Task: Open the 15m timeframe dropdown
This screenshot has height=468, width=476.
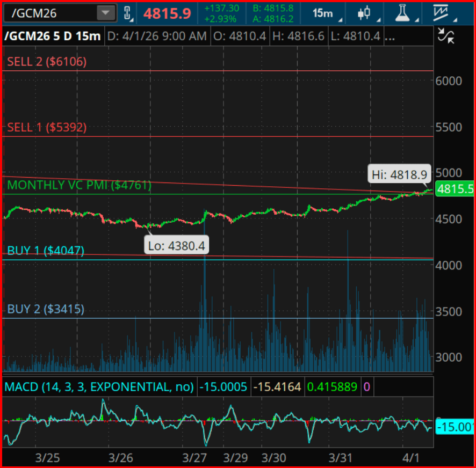Action: coord(327,13)
